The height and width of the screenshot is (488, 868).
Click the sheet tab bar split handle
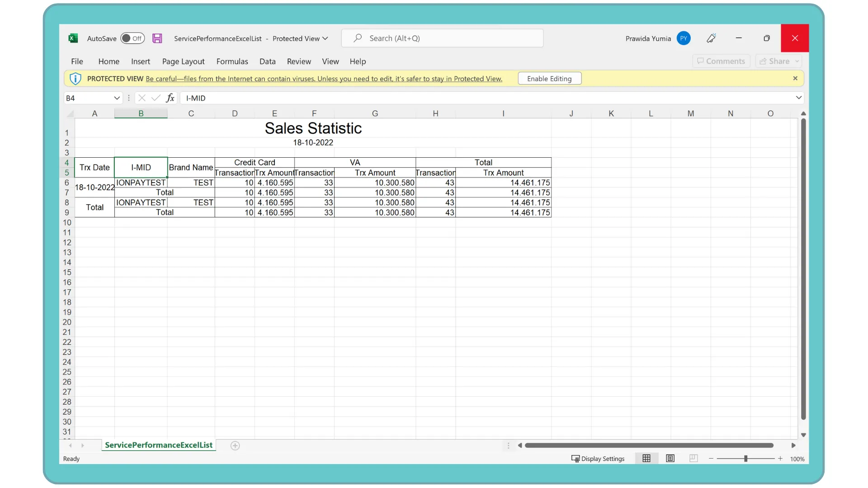pos(508,446)
